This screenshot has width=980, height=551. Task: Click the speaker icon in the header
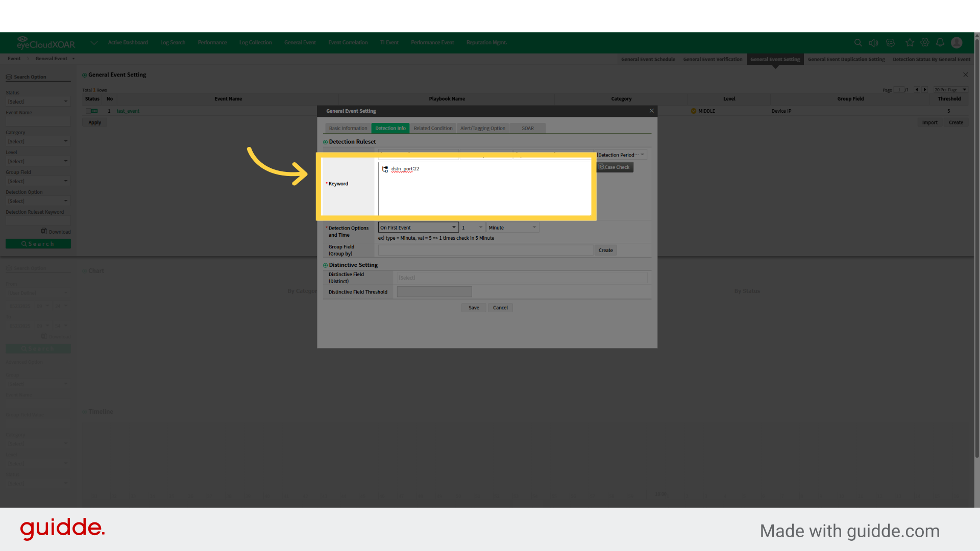tap(874, 43)
